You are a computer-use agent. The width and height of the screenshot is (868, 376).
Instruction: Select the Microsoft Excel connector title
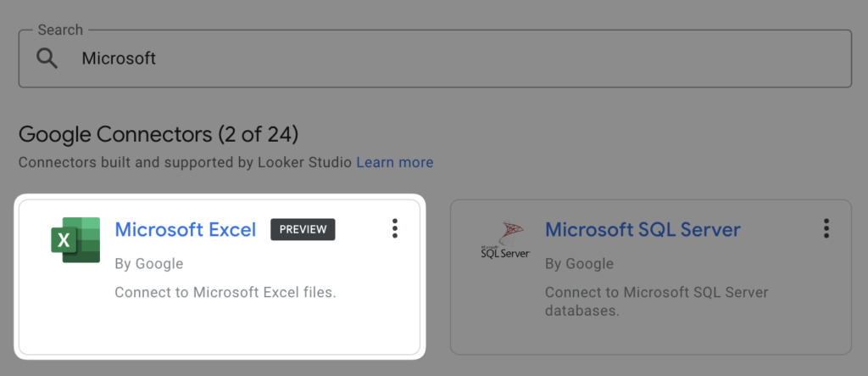tap(186, 230)
